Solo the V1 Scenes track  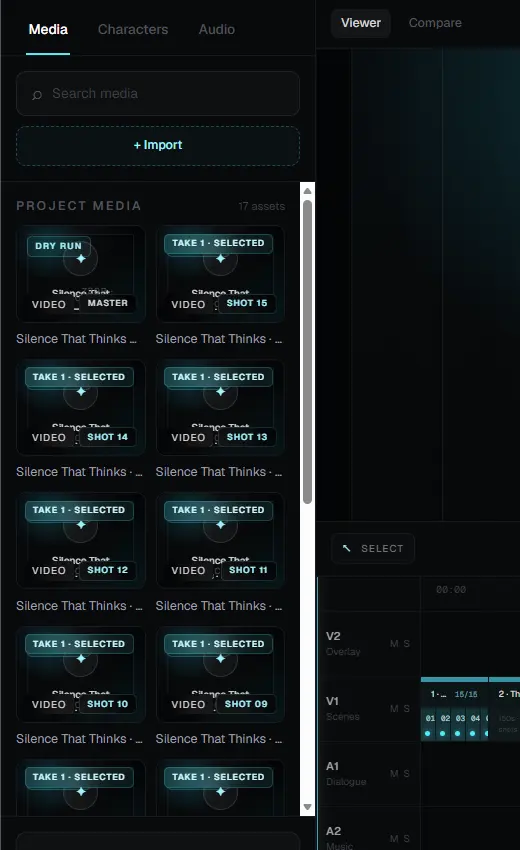407,709
